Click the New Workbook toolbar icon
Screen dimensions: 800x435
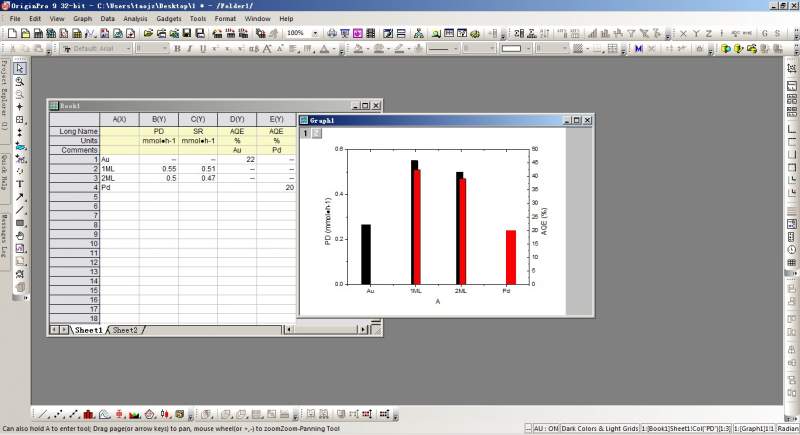point(38,34)
